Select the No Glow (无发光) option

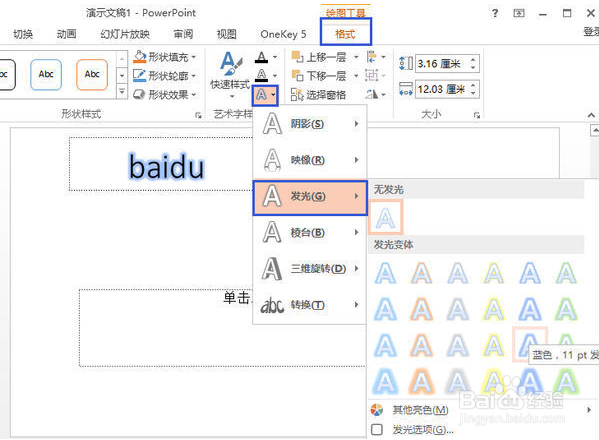385,217
